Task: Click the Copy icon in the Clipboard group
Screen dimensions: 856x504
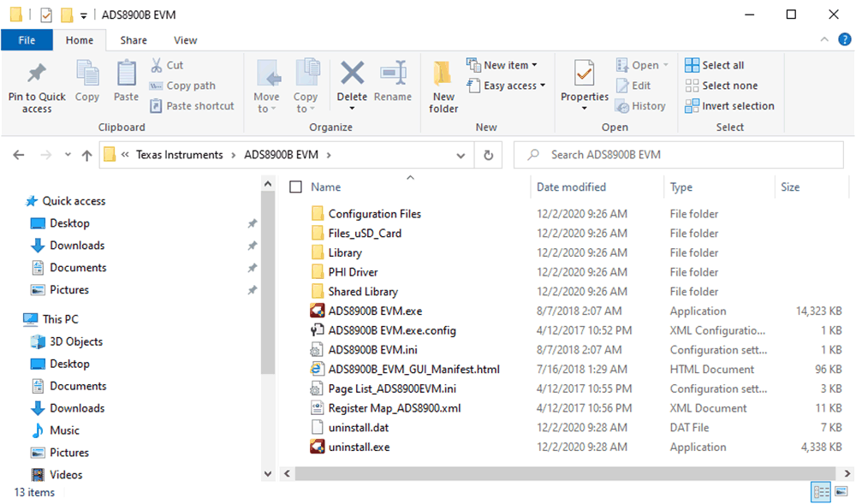Action: click(x=86, y=81)
